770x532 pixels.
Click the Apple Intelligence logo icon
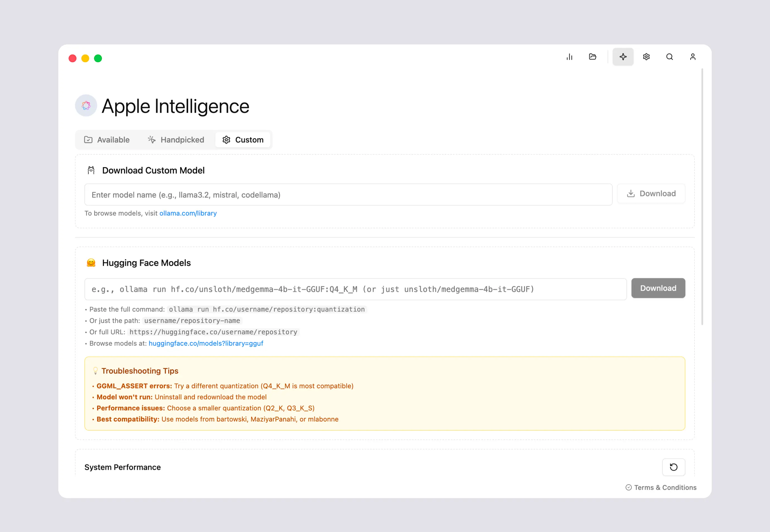coord(86,106)
